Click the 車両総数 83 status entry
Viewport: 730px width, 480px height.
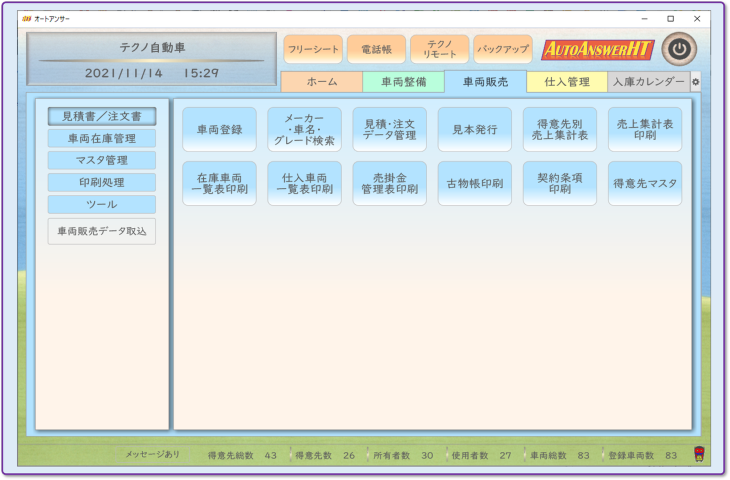click(560, 455)
